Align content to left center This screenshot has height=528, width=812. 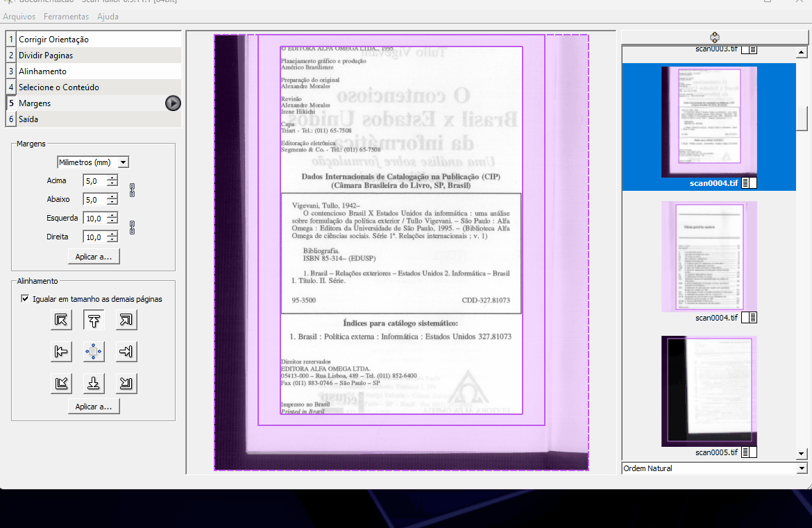[61, 352]
